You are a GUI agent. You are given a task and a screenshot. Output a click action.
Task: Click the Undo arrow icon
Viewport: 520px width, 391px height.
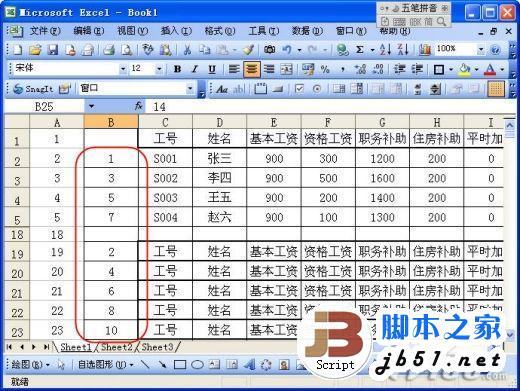[287, 50]
